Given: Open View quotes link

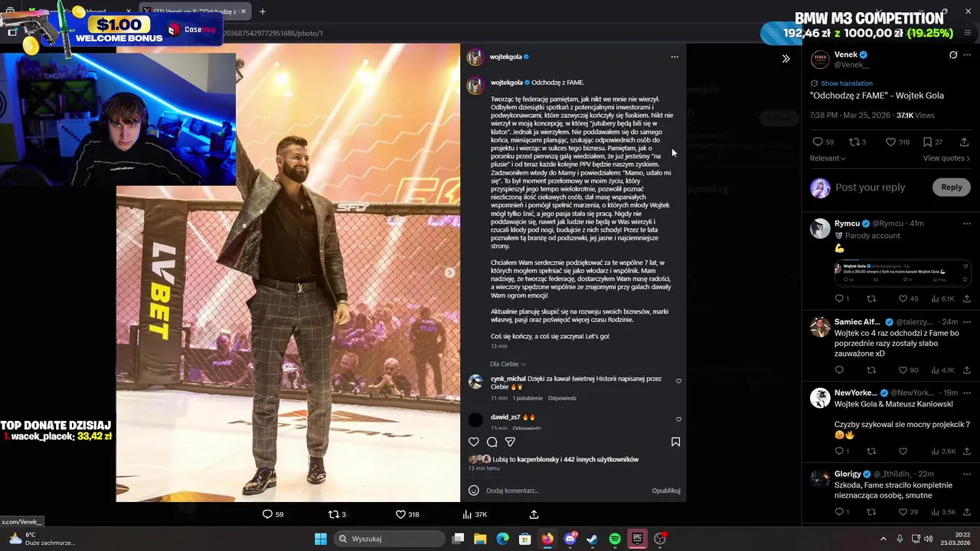Looking at the screenshot, I should (946, 158).
